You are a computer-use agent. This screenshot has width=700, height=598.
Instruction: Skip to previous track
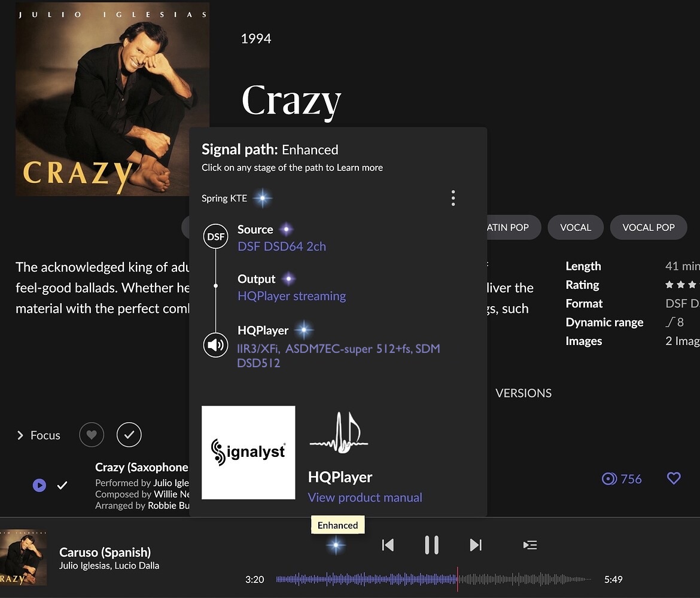point(388,545)
